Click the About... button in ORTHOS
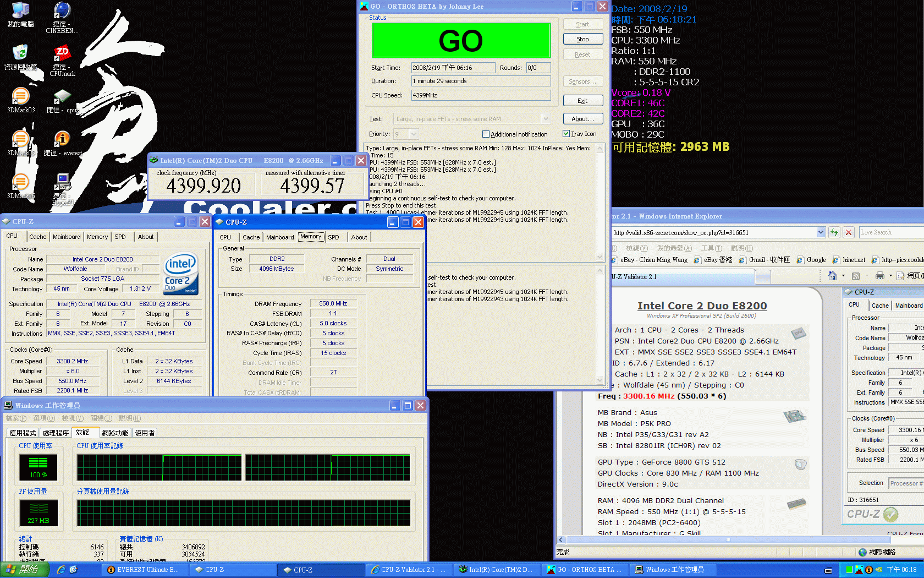This screenshot has width=924, height=578. tap(583, 118)
